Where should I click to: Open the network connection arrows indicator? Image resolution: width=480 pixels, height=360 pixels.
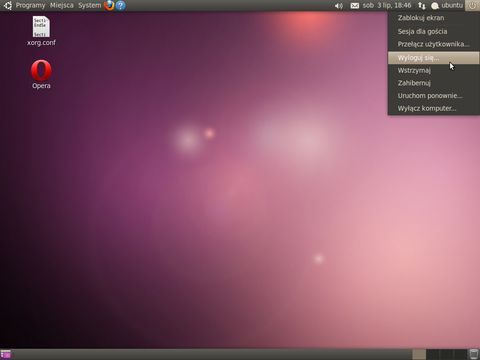coord(422,6)
